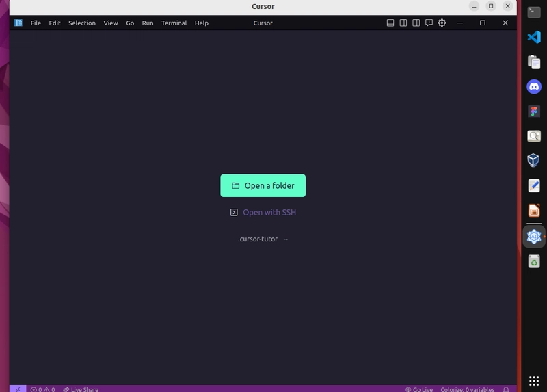547x392 pixels.
Task: Open the Terminal menu
Action: [174, 23]
